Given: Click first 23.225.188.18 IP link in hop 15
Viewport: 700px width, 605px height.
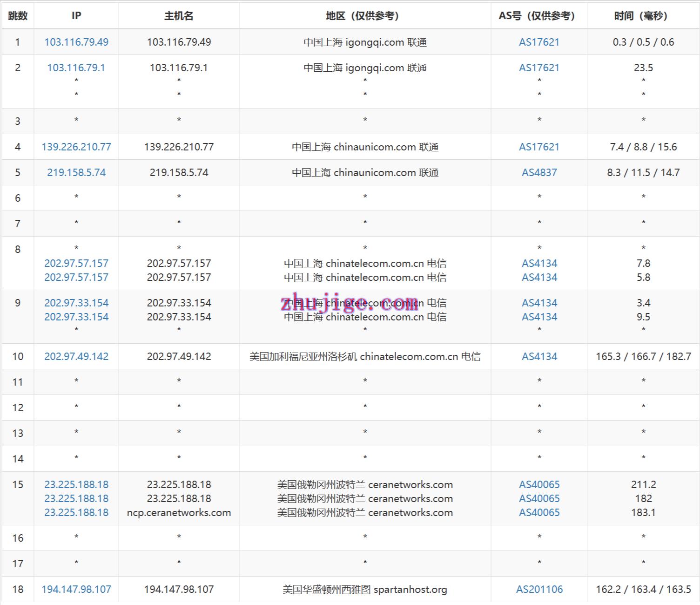Looking at the screenshot, I should (x=76, y=484).
